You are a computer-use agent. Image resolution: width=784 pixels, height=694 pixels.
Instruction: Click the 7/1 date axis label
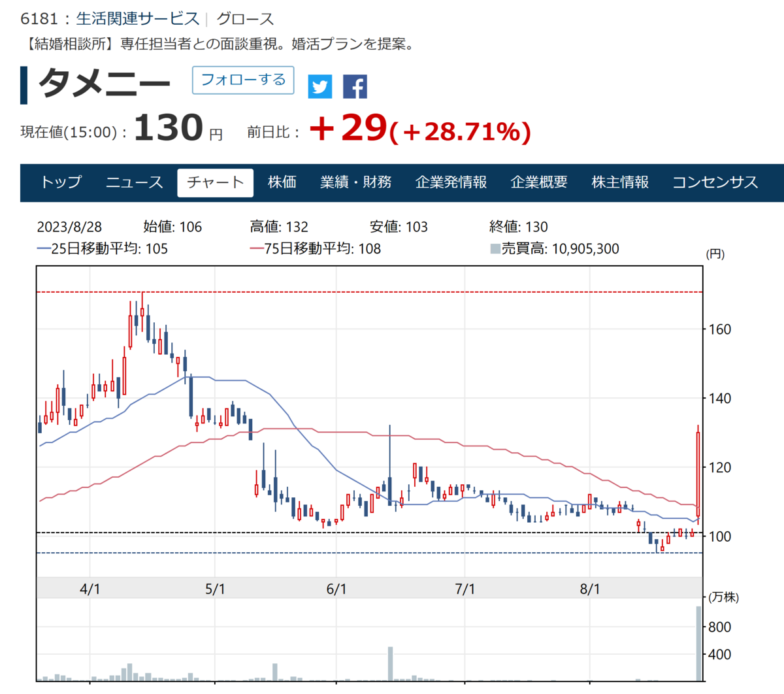(x=465, y=589)
